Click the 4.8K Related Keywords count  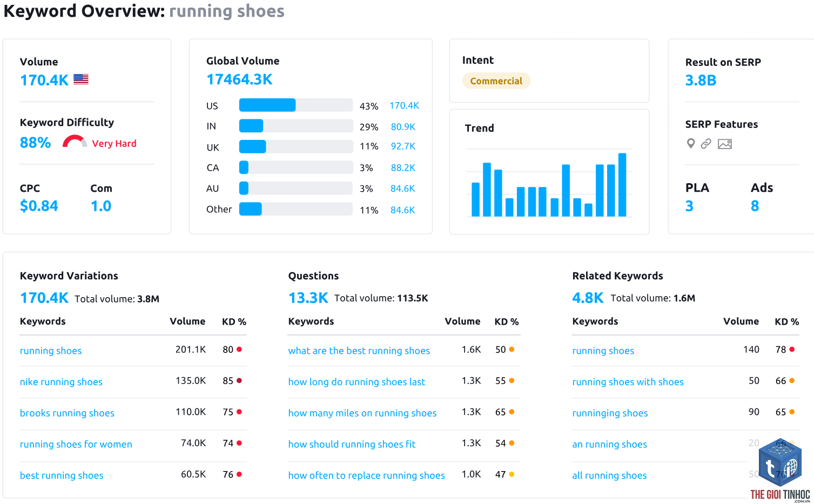coord(588,298)
